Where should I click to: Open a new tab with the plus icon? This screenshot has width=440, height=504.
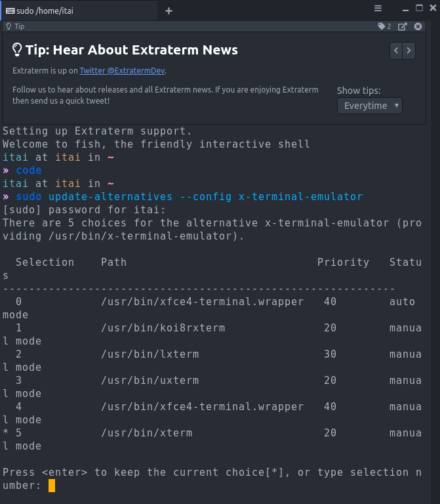coord(169,11)
